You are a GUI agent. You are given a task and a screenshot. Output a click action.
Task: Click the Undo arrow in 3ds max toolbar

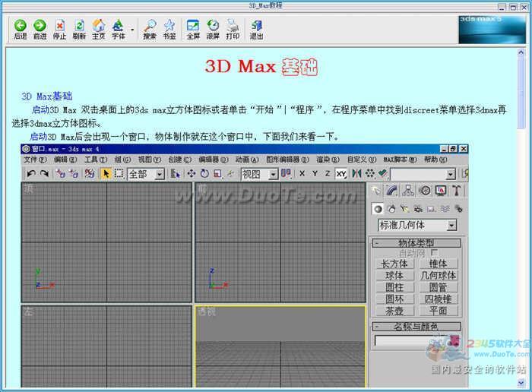pyautogui.click(x=31, y=174)
